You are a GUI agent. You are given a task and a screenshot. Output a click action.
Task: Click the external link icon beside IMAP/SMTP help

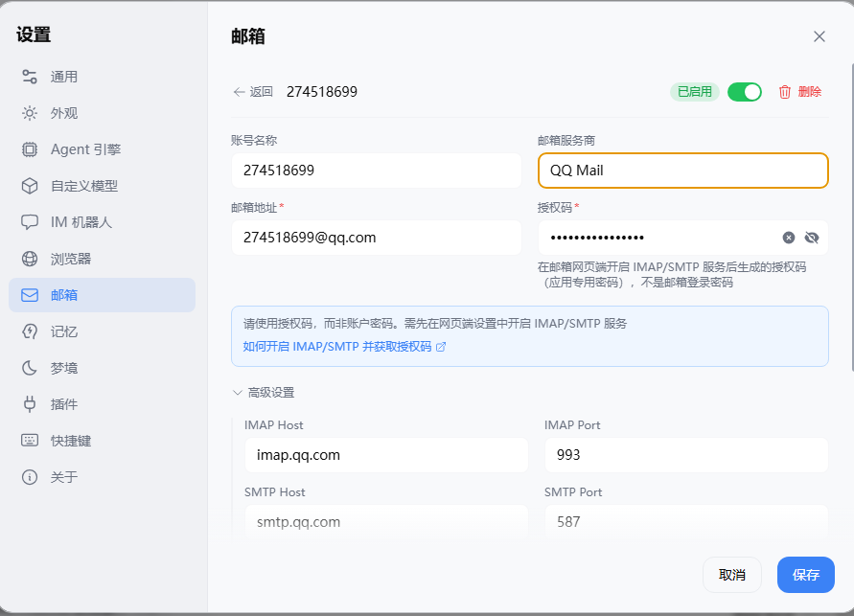441,347
